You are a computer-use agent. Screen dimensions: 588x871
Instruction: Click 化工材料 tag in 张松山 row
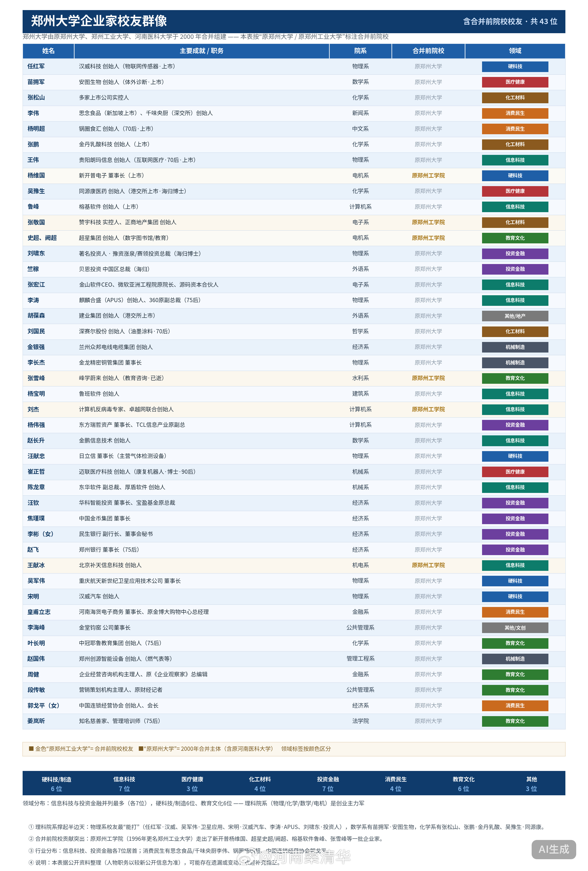click(515, 98)
